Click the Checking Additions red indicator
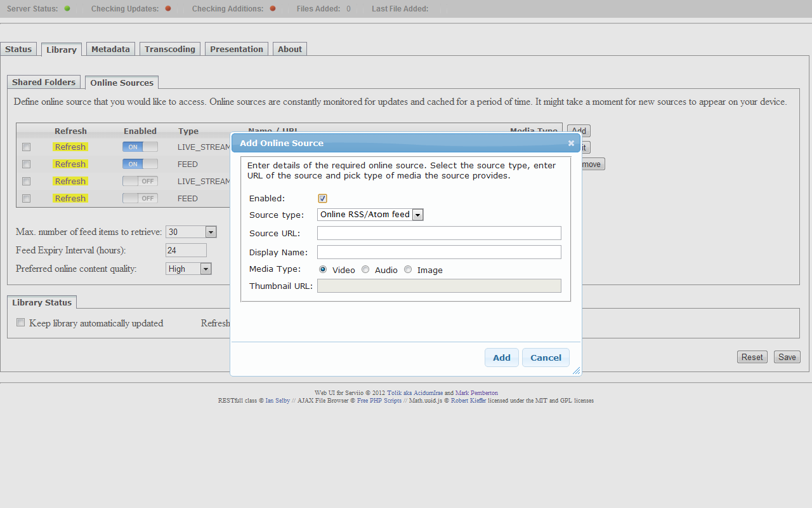Viewport: 812px width, 508px height. [273, 9]
